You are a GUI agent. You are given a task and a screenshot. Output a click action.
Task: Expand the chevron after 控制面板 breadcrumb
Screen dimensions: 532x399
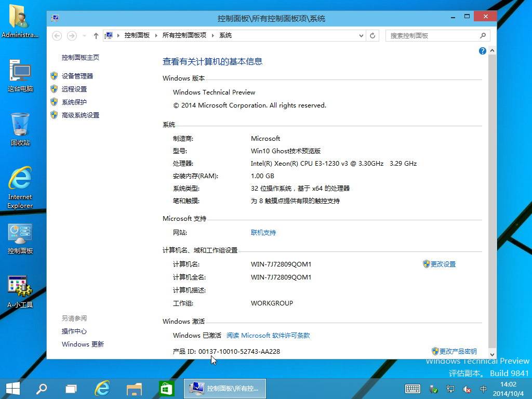pos(156,36)
